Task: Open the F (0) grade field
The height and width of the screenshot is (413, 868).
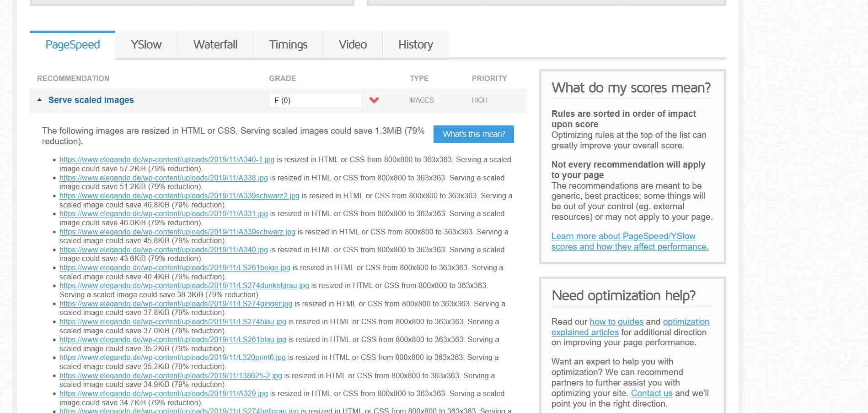Action: pyautogui.click(x=316, y=100)
